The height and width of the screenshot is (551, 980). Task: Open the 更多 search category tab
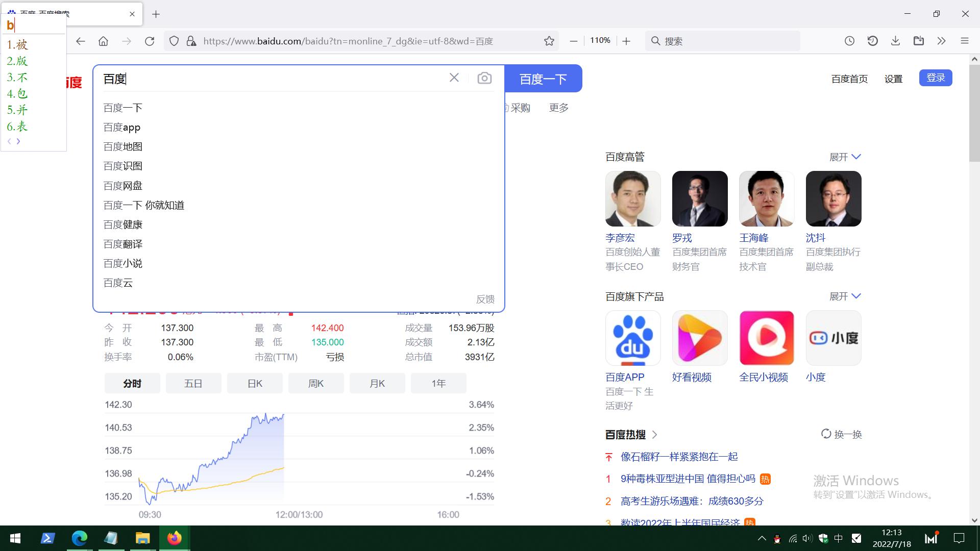click(559, 108)
